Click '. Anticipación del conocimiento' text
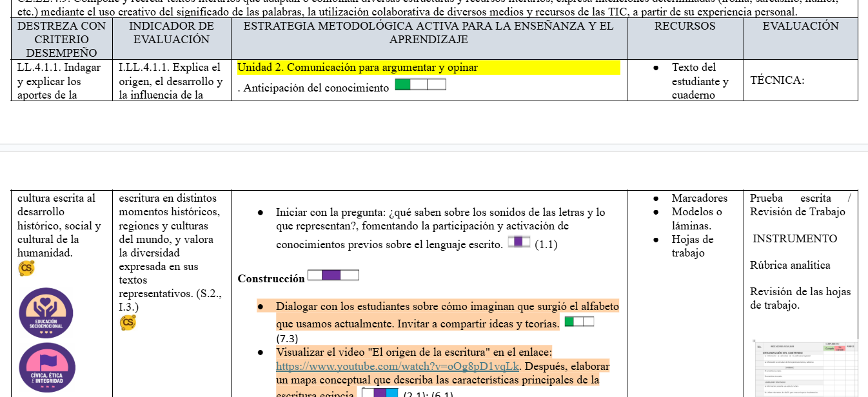The image size is (868, 397). point(313,88)
